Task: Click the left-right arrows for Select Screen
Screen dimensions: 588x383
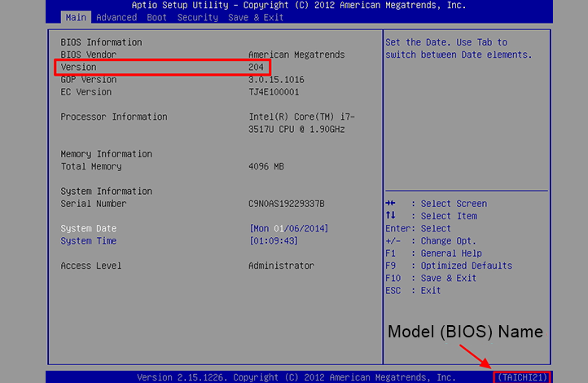Action: (391, 204)
